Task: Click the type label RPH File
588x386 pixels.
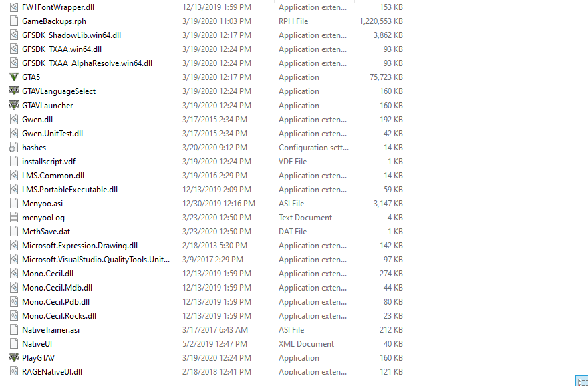Action: click(x=293, y=21)
